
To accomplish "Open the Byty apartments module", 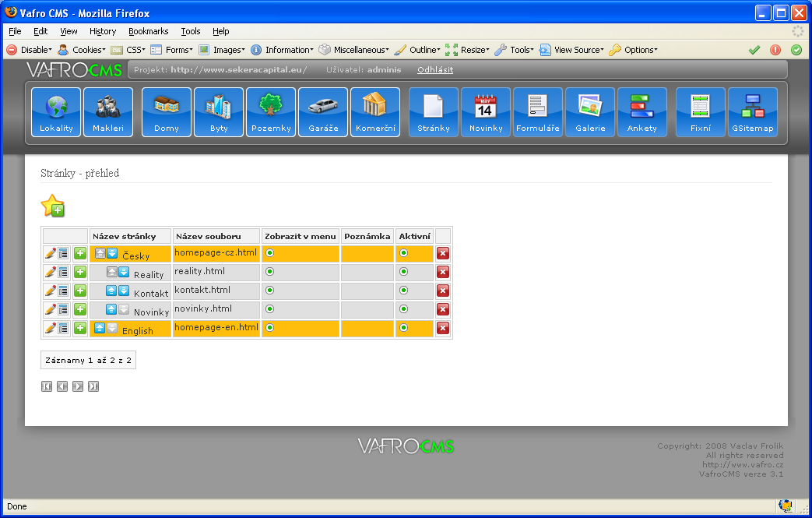I will coord(219,112).
